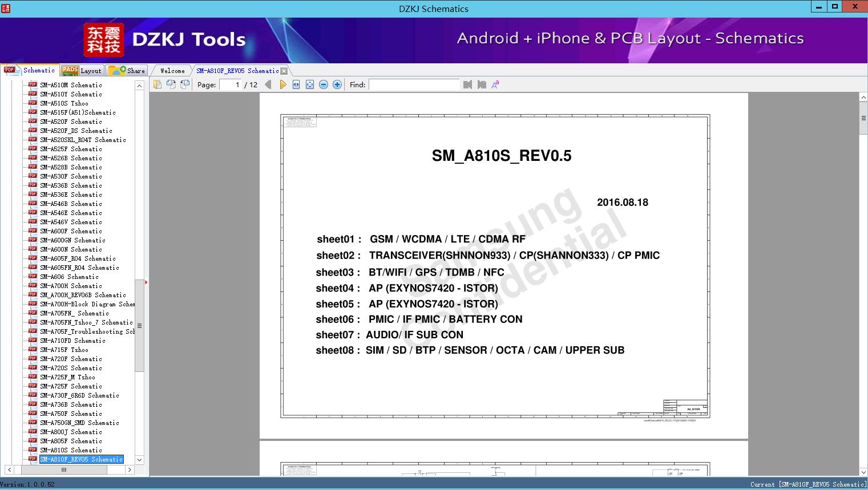Click the Find text input field
868x490 pixels.
[x=414, y=84]
